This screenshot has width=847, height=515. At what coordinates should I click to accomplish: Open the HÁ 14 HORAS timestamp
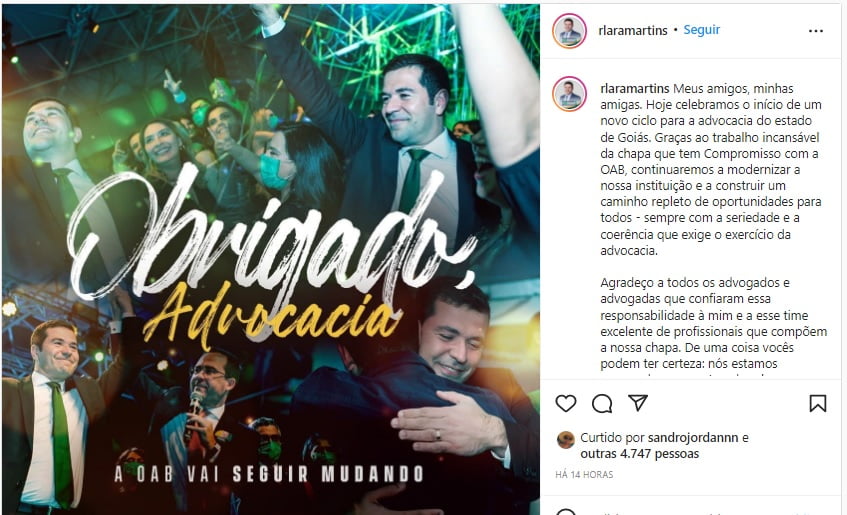point(584,474)
